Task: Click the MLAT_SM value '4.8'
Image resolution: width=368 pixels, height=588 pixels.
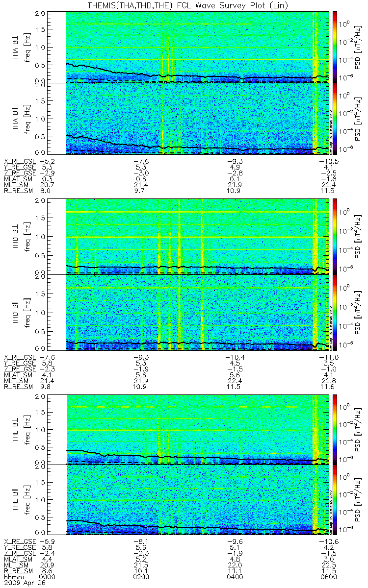Action: (235, 559)
